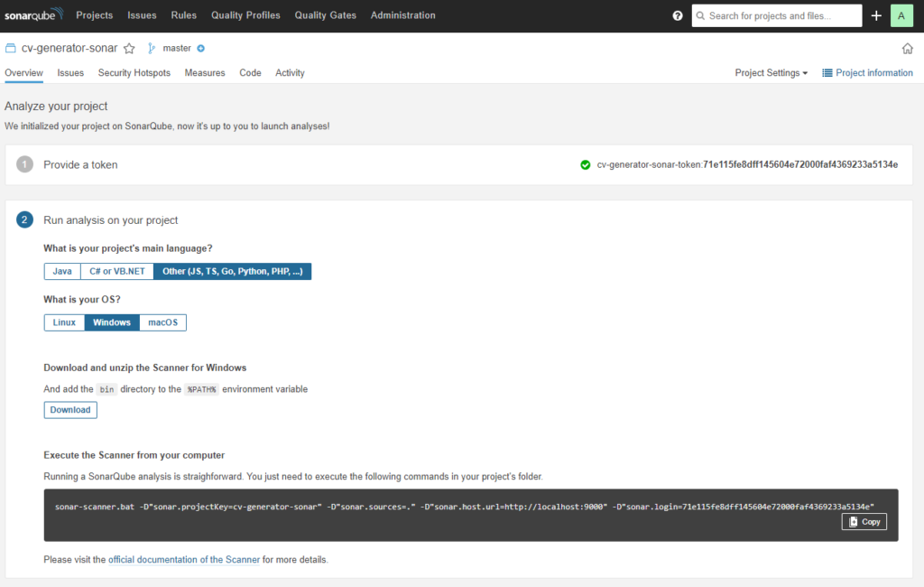Click the Download scanner button

pyautogui.click(x=70, y=410)
